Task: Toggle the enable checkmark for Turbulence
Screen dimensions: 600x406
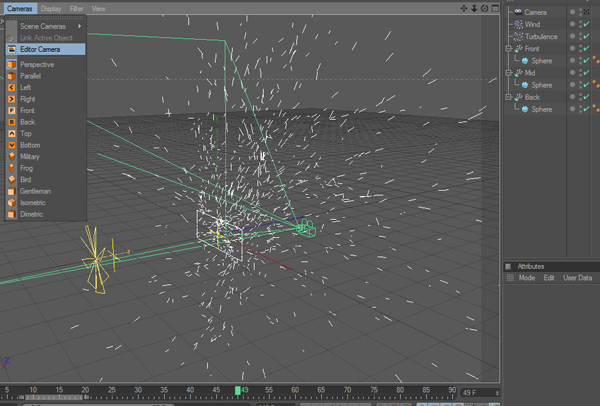Action: click(585, 37)
